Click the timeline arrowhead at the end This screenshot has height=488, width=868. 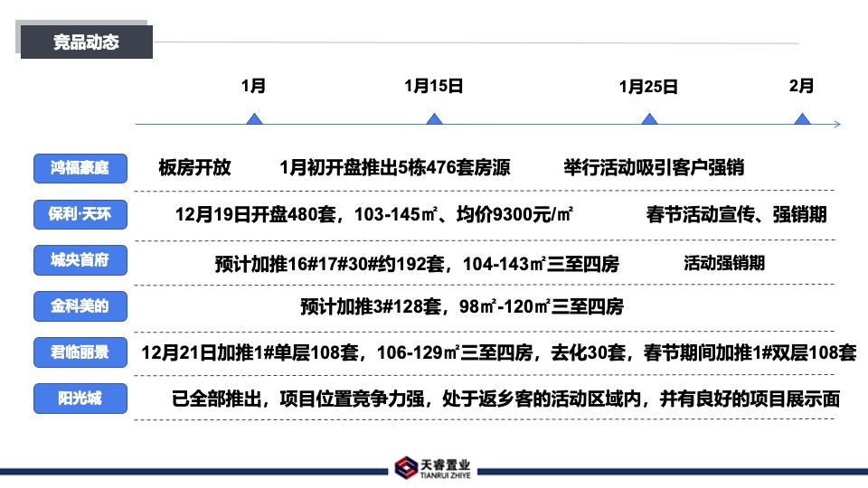click(837, 124)
